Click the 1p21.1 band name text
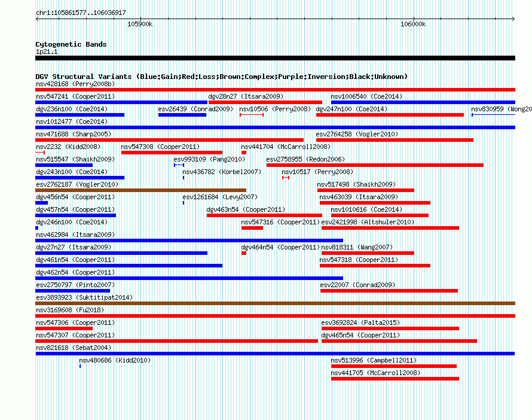This screenshot has width=532, height=420. click(47, 51)
